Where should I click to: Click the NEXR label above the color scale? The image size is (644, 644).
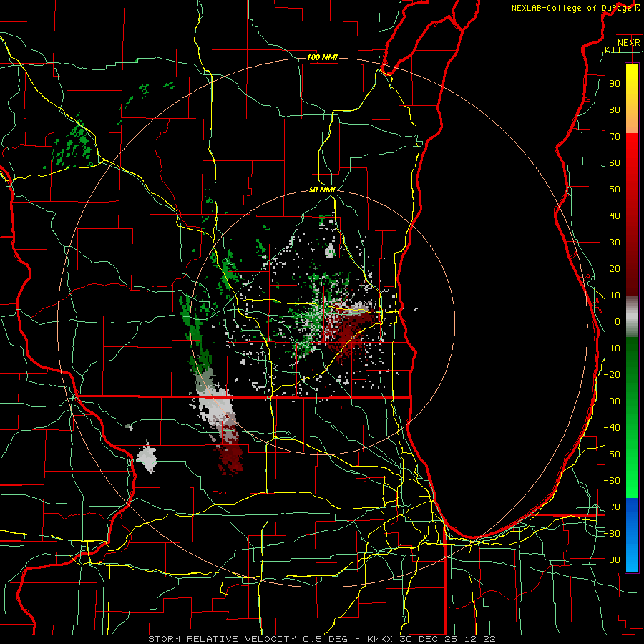pos(628,43)
